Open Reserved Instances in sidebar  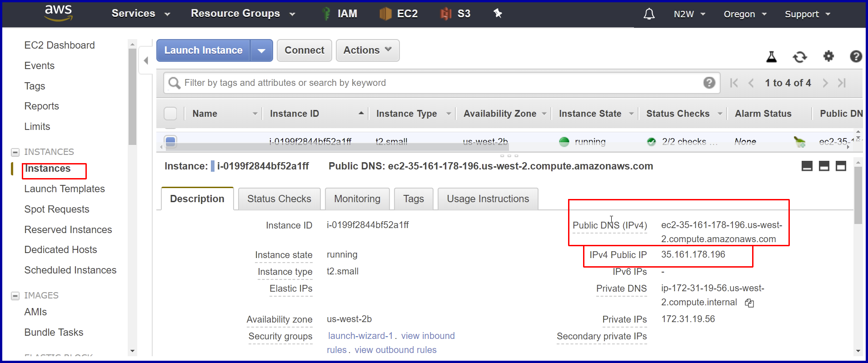pos(68,230)
